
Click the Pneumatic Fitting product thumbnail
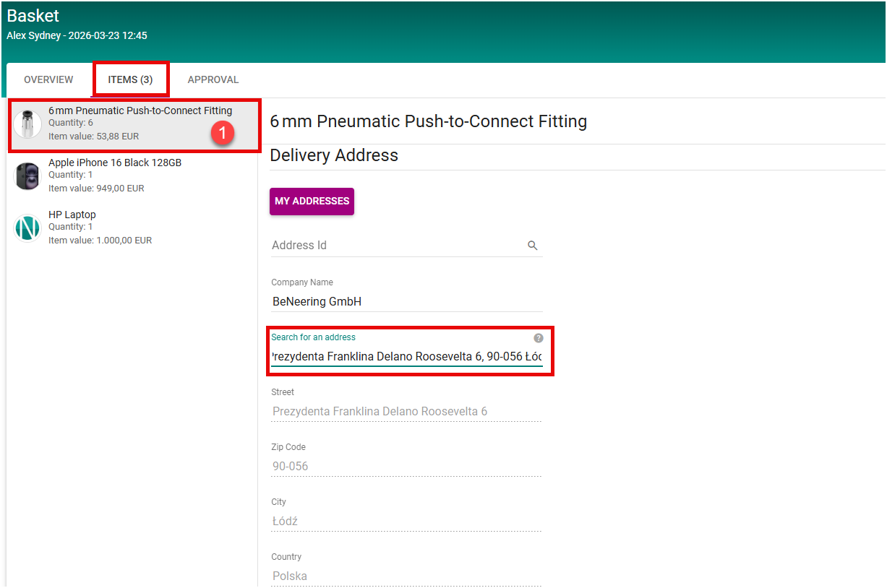tap(27, 124)
